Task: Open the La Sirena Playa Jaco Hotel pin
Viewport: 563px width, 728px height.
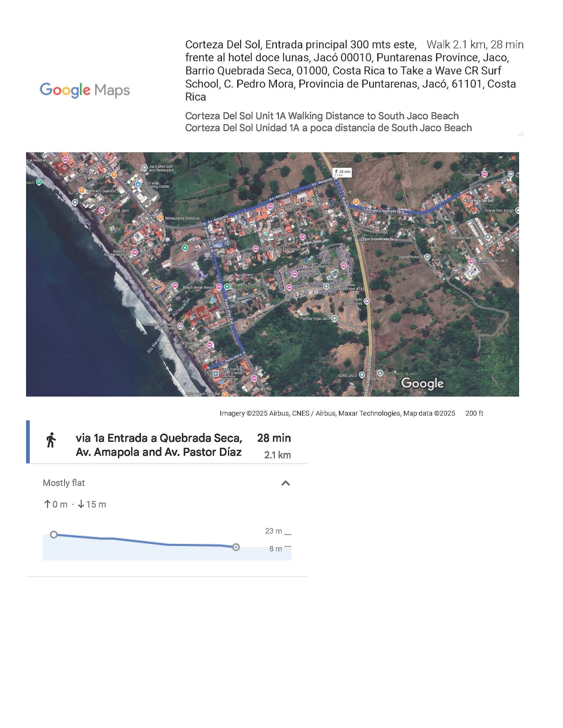Action: pyautogui.click(x=210, y=345)
